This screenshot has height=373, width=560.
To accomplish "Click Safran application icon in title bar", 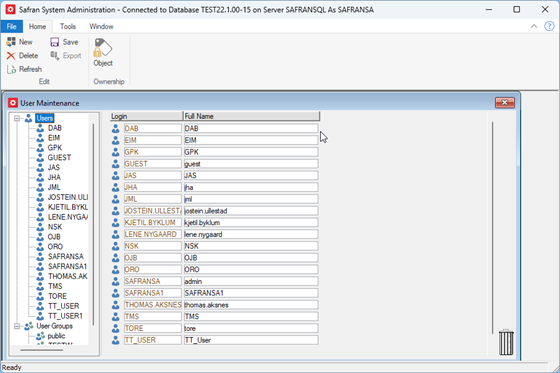I will pos(10,10).
